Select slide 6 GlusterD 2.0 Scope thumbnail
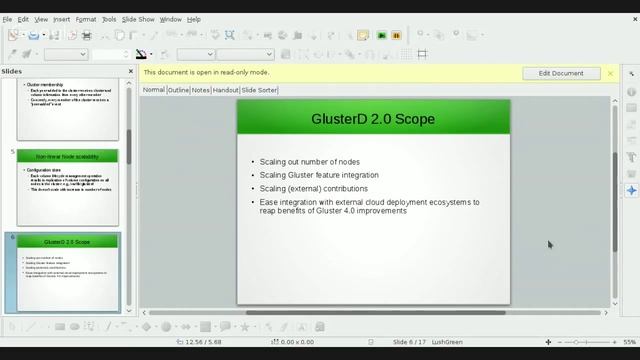The width and height of the screenshot is (640, 360). click(68, 273)
